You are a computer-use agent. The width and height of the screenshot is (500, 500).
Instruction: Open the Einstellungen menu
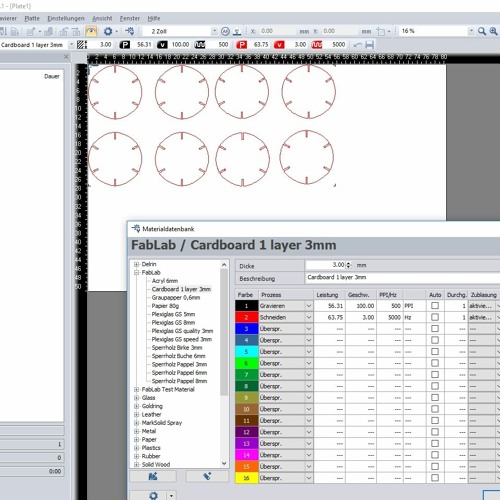66,18
